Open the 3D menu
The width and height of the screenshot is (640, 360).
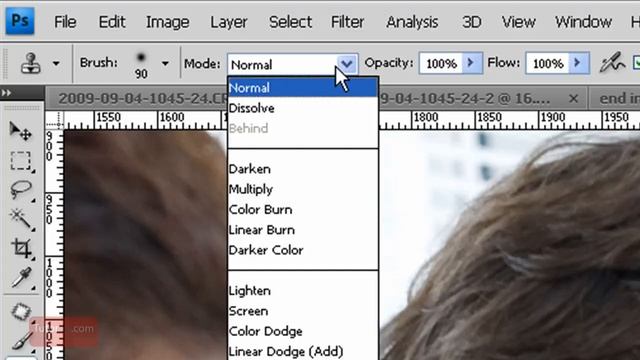pyautogui.click(x=471, y=22)
